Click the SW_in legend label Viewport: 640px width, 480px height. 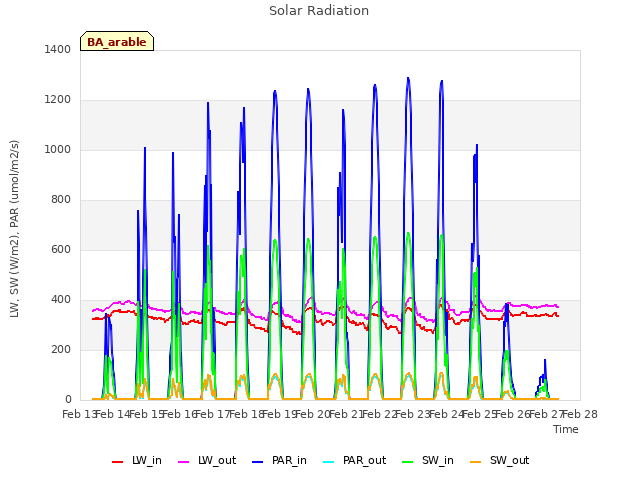pos(438,460)
